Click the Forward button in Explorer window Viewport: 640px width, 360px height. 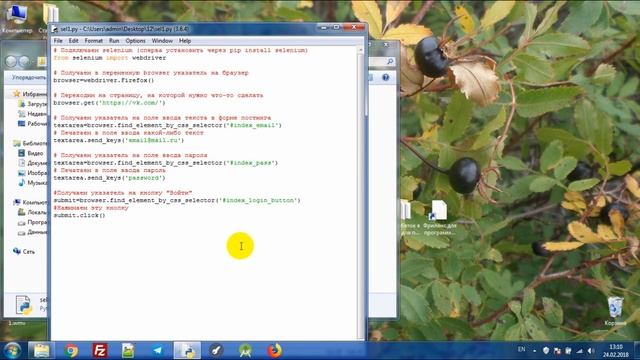pos(24,61)
